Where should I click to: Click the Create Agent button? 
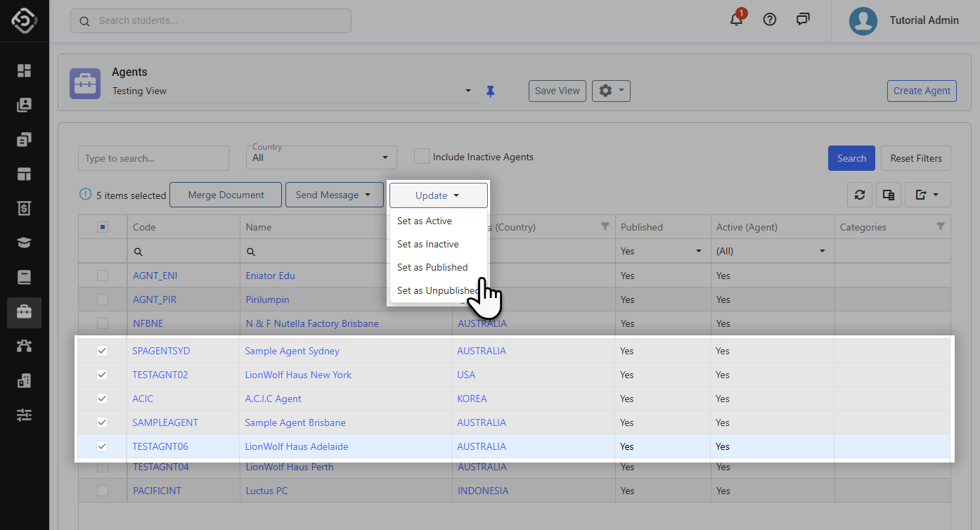point(922,91)
